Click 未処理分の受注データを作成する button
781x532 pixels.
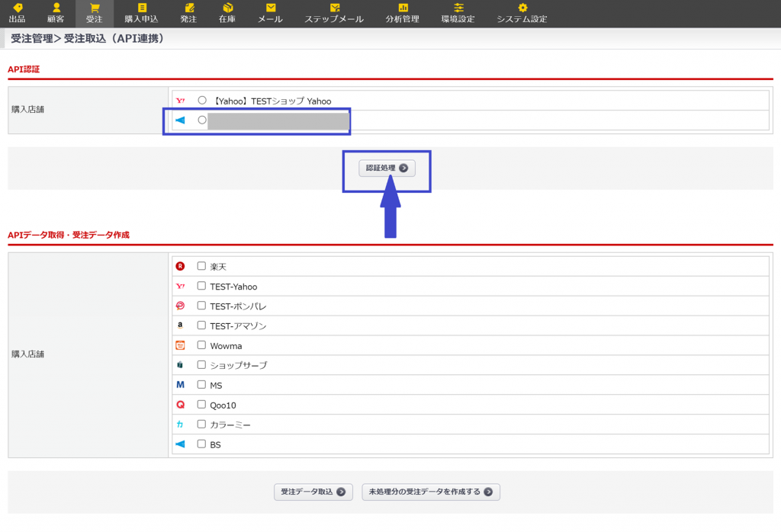pos(431,492)
